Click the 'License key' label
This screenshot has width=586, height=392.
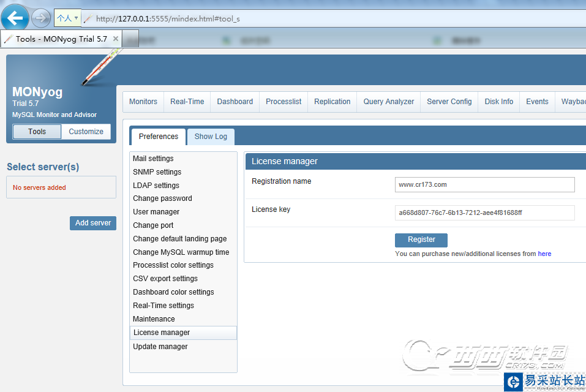point(271,209)
